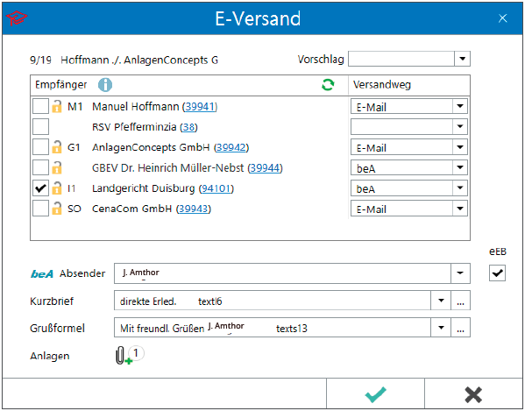Toggle the eEB checkbox
Viewport: 532px width, 411px height.
(x=497, y=273)
